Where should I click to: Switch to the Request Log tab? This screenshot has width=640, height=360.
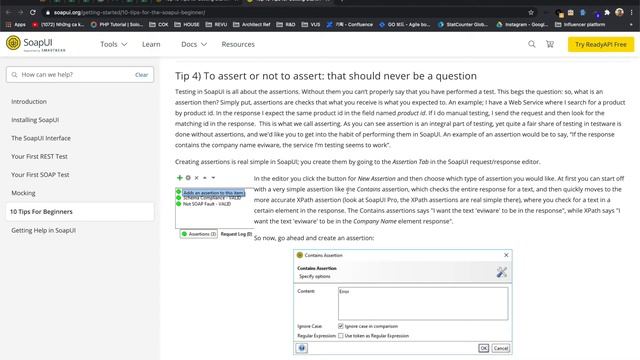(x=236, y=234)
